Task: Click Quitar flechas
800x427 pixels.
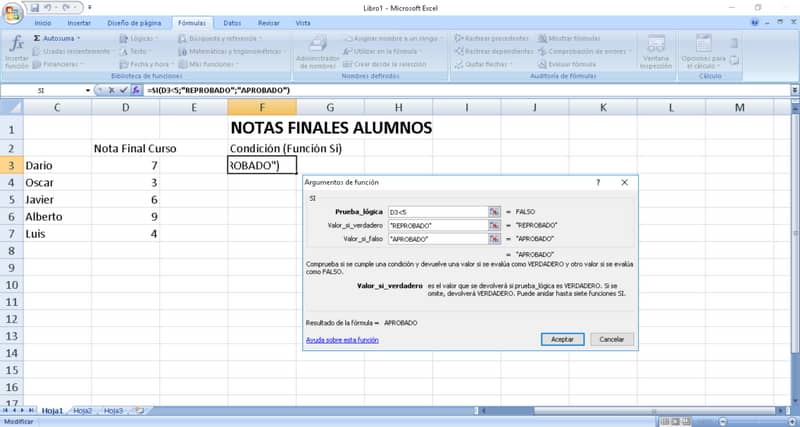Action: coord(483,64)
